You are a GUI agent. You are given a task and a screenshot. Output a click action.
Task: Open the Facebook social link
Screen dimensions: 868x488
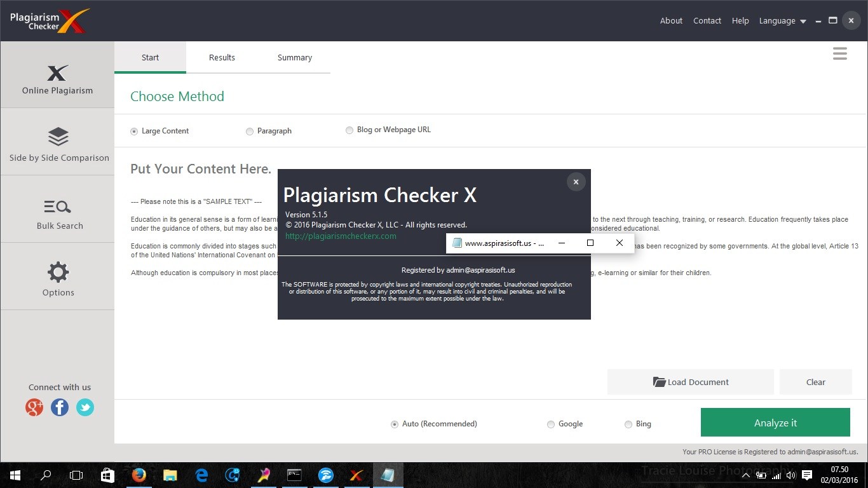pyautogui.click(x=60, y=407)
